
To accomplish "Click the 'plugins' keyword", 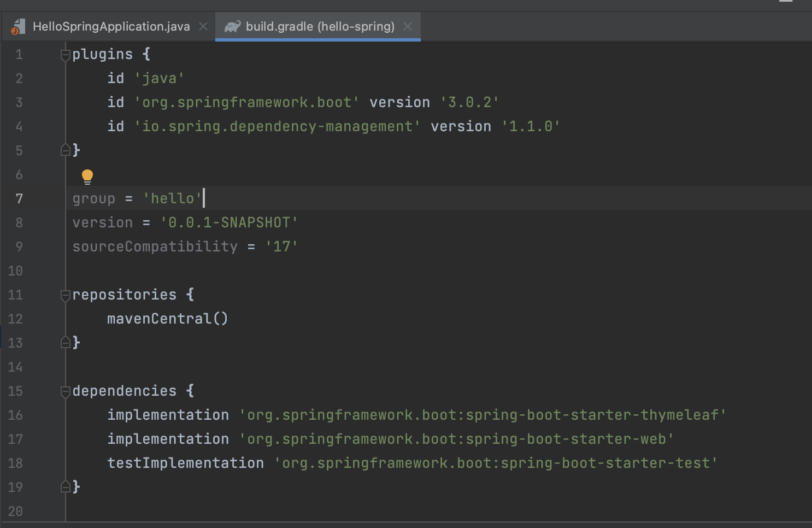I will pos(103,54).
